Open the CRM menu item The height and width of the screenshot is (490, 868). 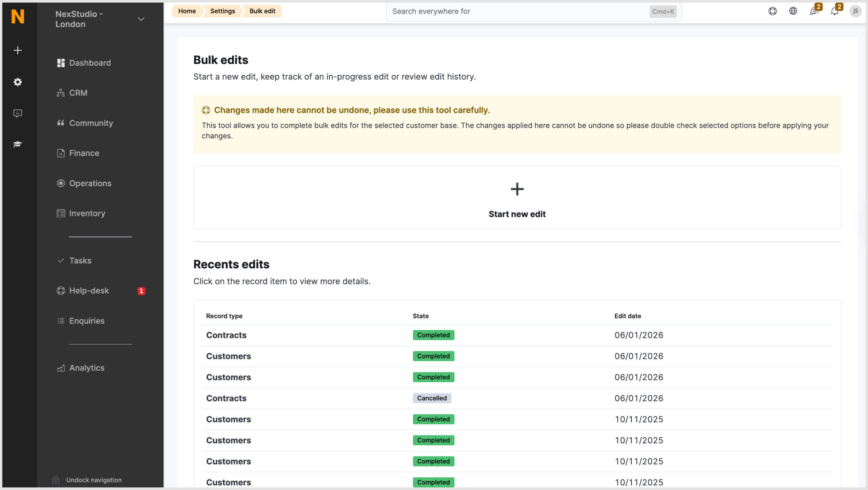(78, 93)
